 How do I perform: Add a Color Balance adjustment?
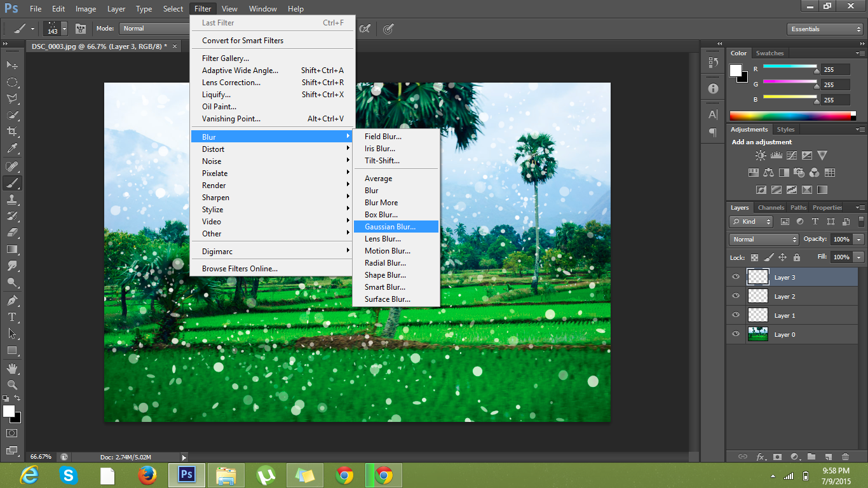tap(768, 172)
